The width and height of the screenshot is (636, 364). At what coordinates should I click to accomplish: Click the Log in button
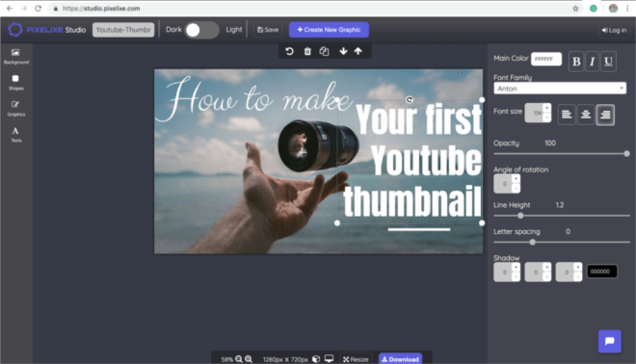click(614, 30)
